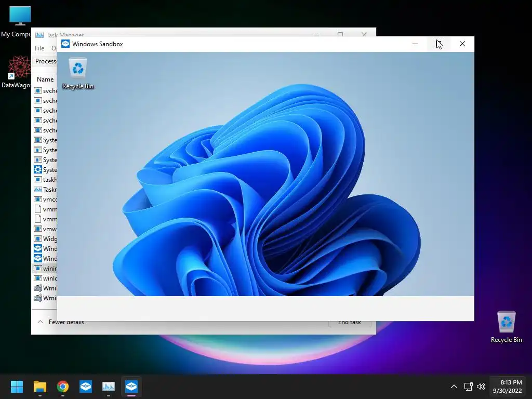Screen dimensions: 532x399
Task: Switch to Task Manager via taskbar icon
Action: point(109,387)
